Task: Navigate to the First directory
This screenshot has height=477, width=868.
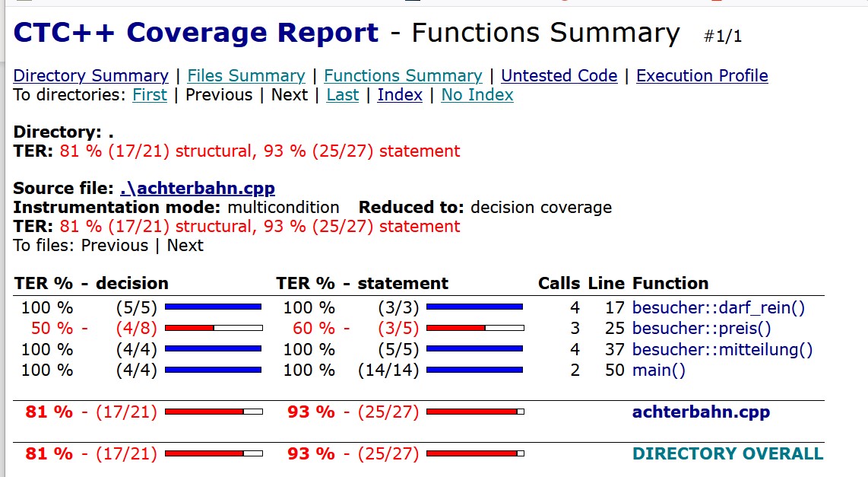Action: coord(150,95)
